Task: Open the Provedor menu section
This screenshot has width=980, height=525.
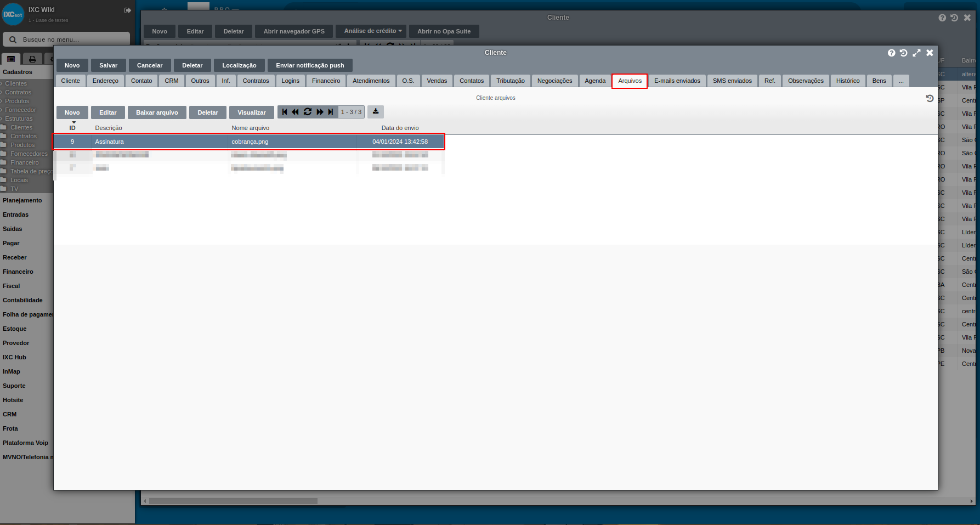Action: 16,343
